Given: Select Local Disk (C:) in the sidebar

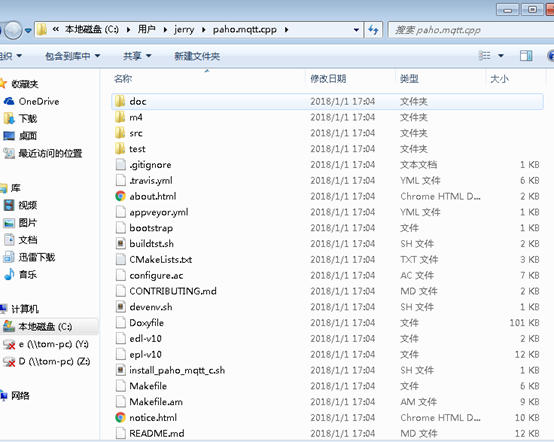Looking at the screenshot, I should point(45,326).
